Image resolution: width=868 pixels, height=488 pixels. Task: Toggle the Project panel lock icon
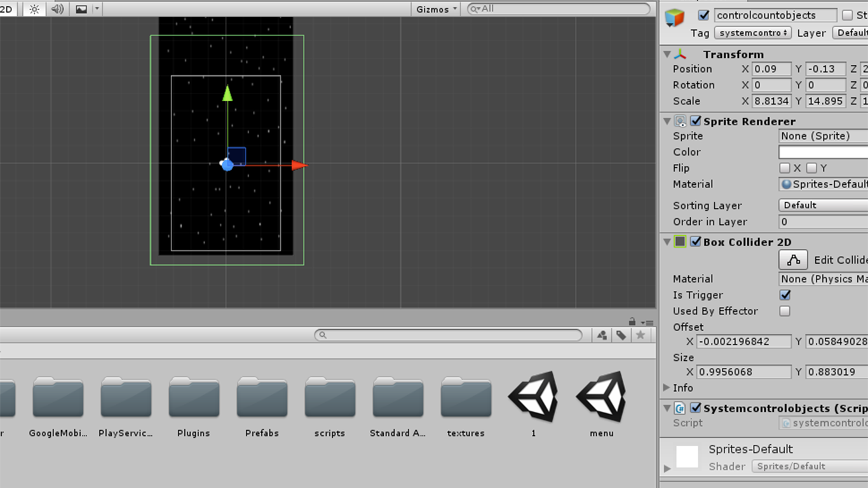(x=632, y=322)
